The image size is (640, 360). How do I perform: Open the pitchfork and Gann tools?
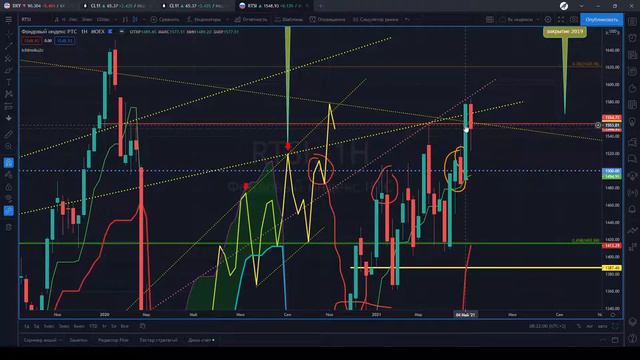pyautogui.click(x=9, y=59)
